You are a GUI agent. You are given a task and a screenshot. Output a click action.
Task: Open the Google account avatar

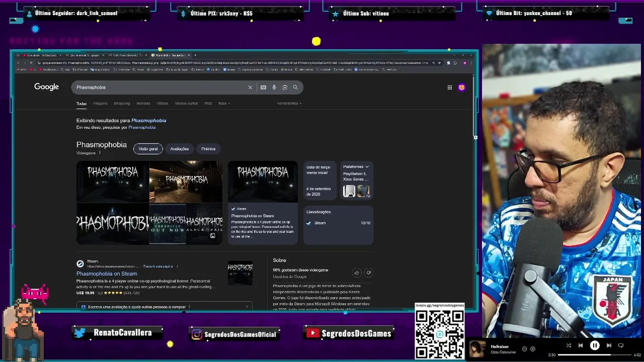coord(461,87)
